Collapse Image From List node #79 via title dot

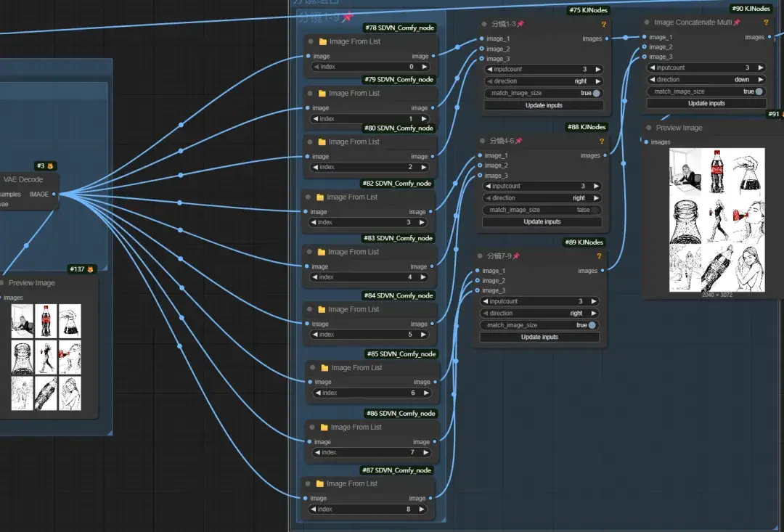pos(310,94)
